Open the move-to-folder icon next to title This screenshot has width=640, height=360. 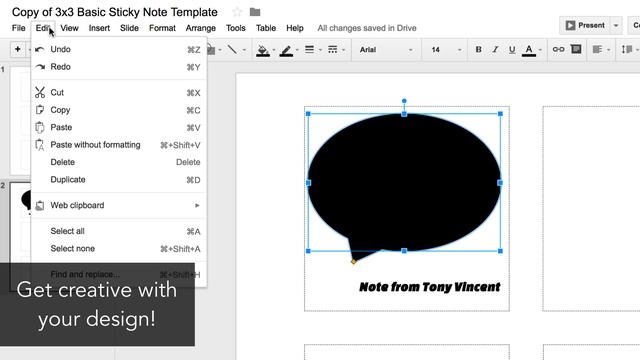point(255,12)
